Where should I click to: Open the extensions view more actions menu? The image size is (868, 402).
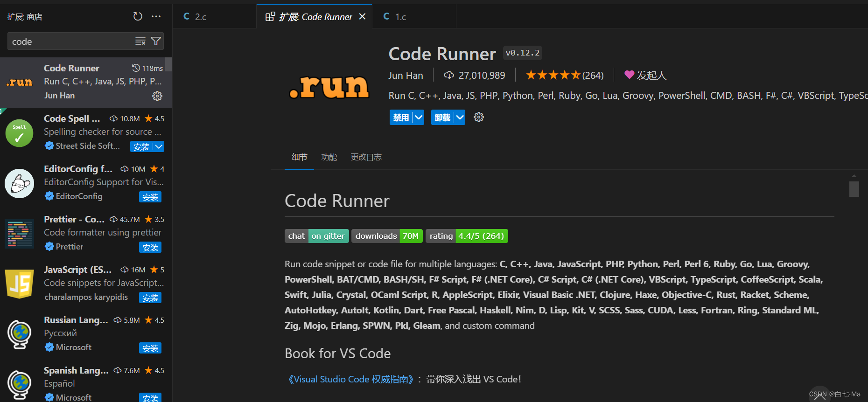click(x=156, y=17)
